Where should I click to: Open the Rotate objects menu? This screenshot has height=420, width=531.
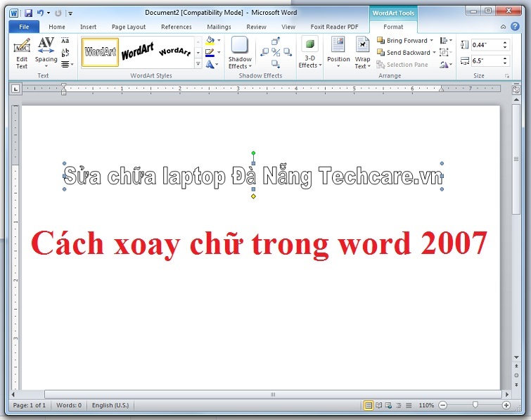click(446, 65)
